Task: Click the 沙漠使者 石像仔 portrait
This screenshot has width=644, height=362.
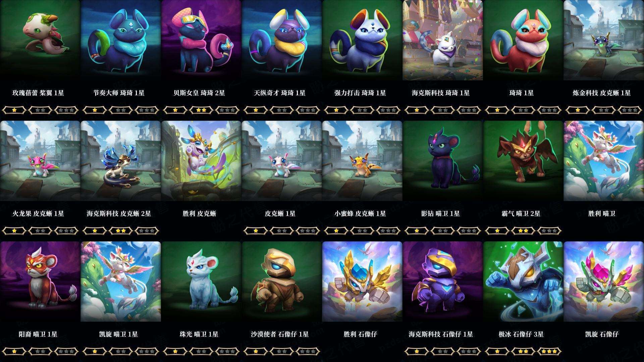Action: click(x=281, y=282)
